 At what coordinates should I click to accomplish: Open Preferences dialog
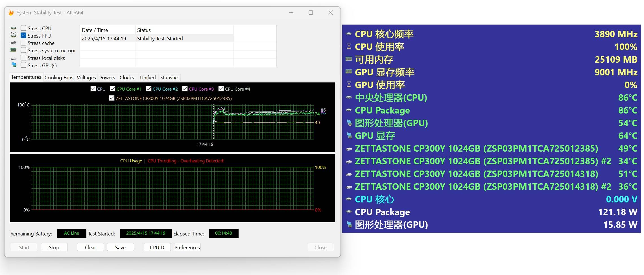pyautogui.click(x=187, y=247)
